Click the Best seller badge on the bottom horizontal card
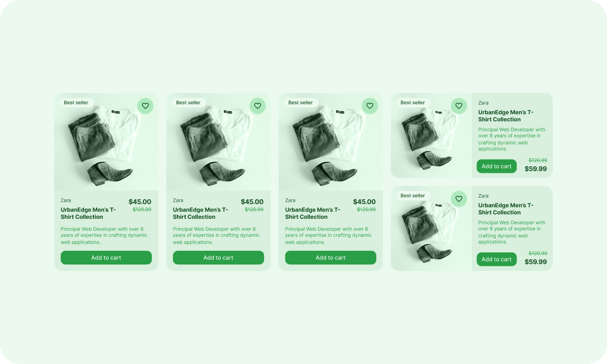Image resolution: width=607 pixels, height=364 pixels. (413, 196)
